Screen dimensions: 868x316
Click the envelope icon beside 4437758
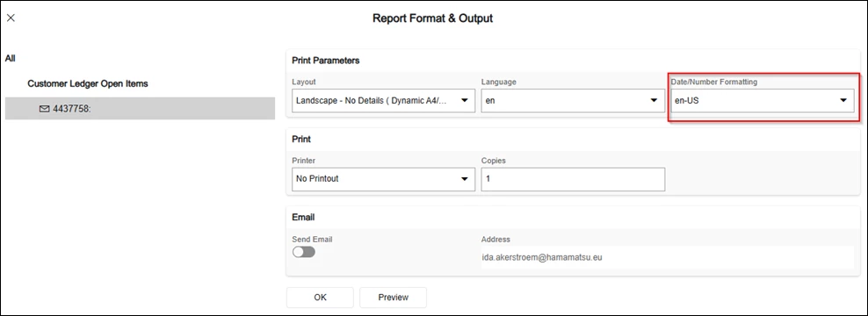pyautogui.click(x=44, y=109)
